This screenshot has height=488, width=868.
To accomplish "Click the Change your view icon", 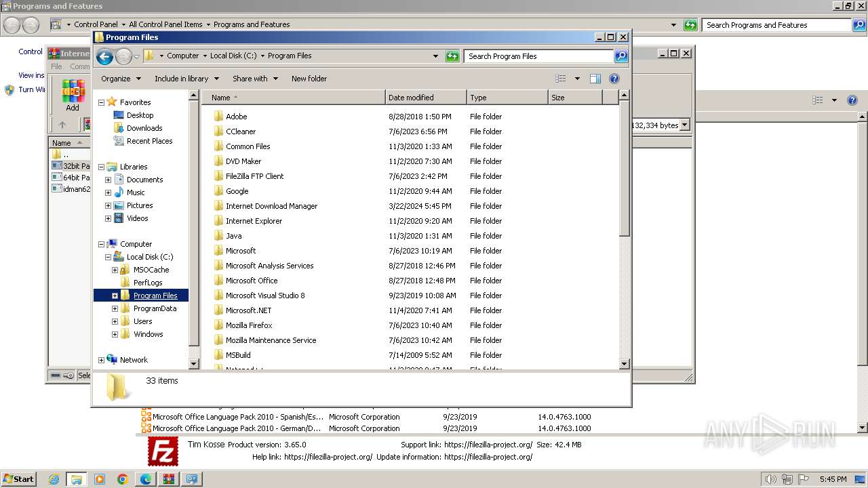I will click(560, 79).
